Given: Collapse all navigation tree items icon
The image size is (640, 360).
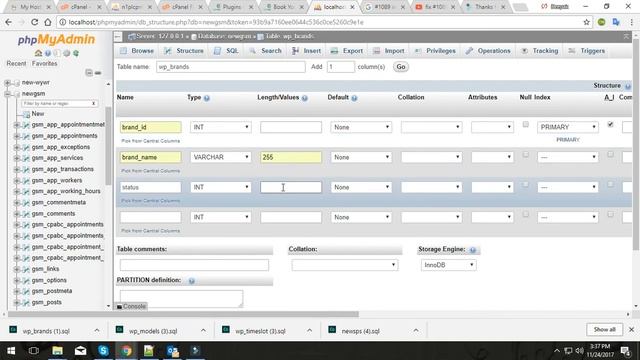Looking at the screenshot, I should pos(89,73).
